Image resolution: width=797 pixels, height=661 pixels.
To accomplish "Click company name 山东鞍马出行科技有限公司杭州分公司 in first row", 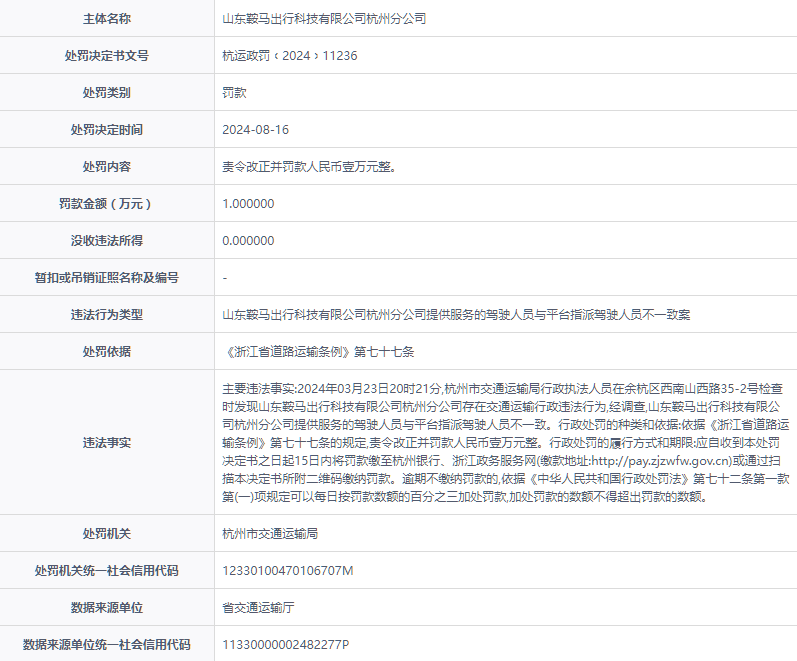I will (324, 19).
